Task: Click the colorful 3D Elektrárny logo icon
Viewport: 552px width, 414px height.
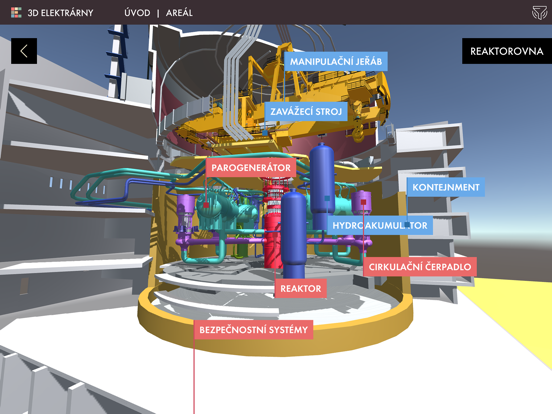Action: (16, 13)
